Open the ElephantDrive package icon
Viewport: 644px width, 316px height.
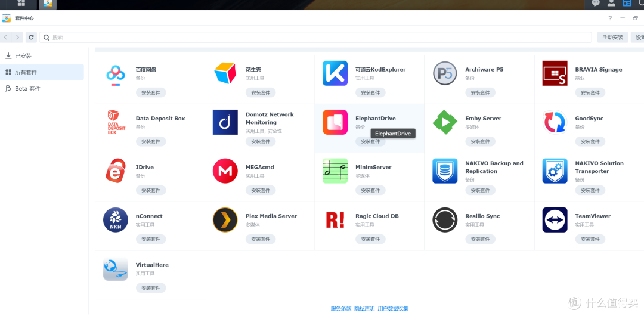click(335, 122)
